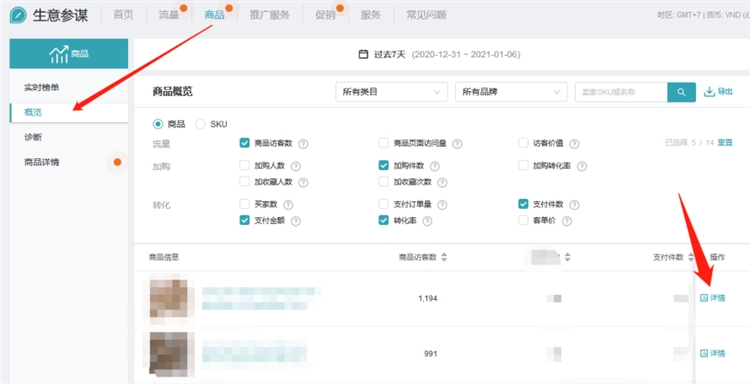750x384 pixels.
Task: Open 详情 for product with 1,194 visitors
Action: [713, 298]
